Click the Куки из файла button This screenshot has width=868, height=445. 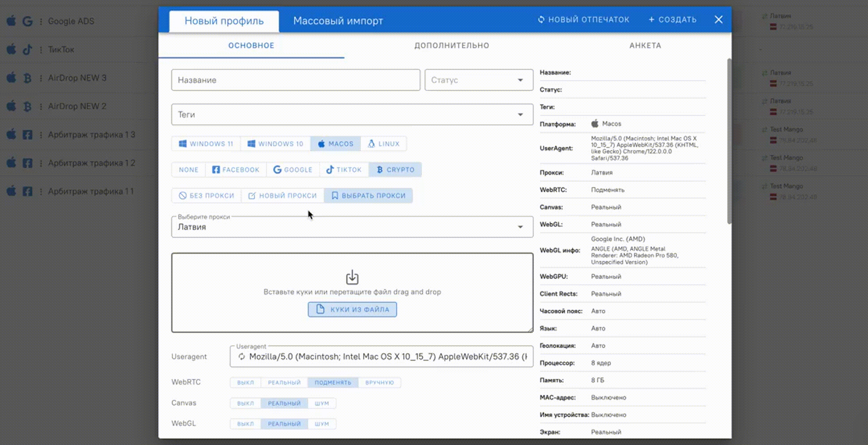pos(352,309)
